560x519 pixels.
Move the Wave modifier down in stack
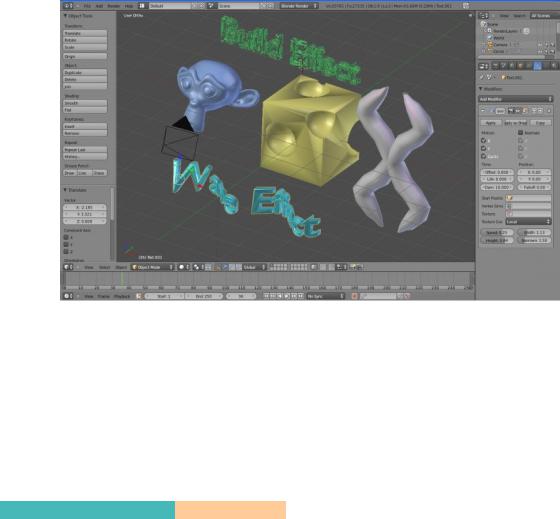[540, 111]
